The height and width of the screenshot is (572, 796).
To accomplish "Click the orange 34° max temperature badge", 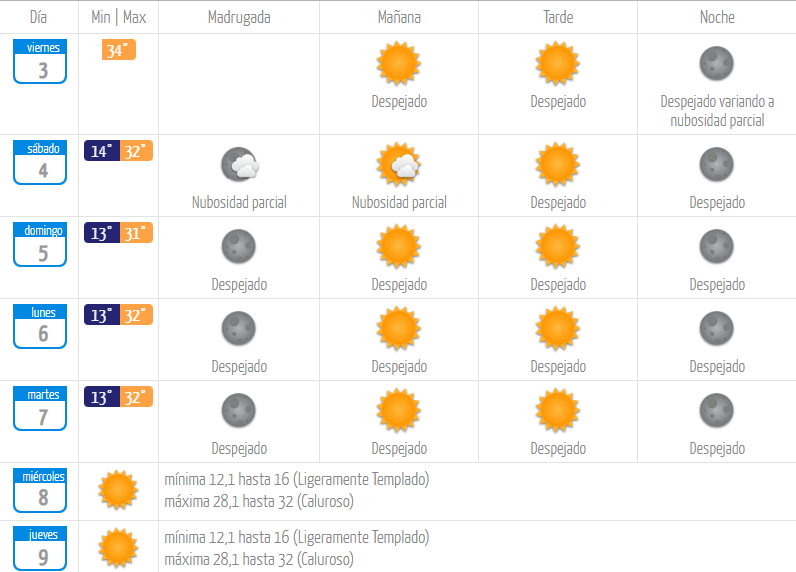I will click(x=119, y=50).
